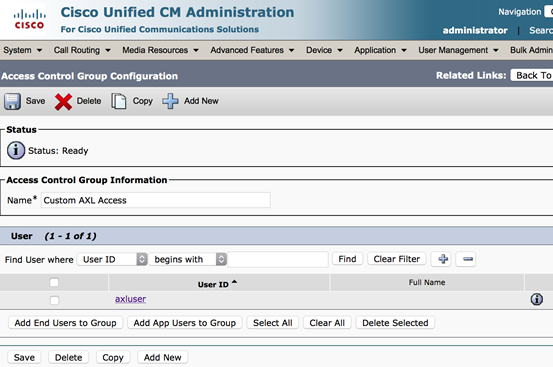Click the info icon in axluser row
Viewport: 553px width, 367px height.
pyautogui.click(x=536, y=299)
